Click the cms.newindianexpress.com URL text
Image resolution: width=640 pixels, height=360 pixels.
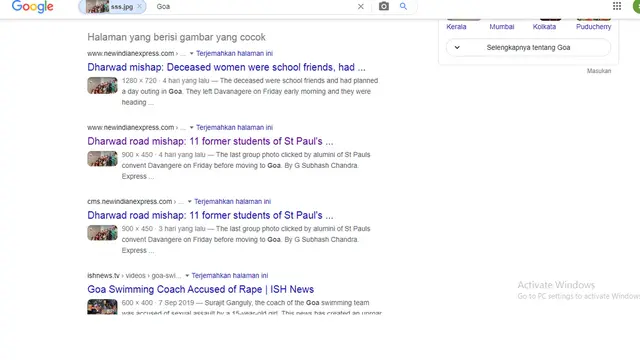[x=129, y=202]
